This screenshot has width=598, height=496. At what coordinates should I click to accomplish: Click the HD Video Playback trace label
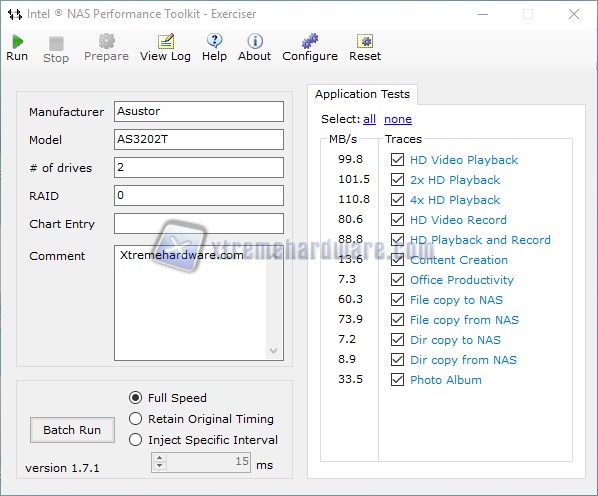coord(464,160)
